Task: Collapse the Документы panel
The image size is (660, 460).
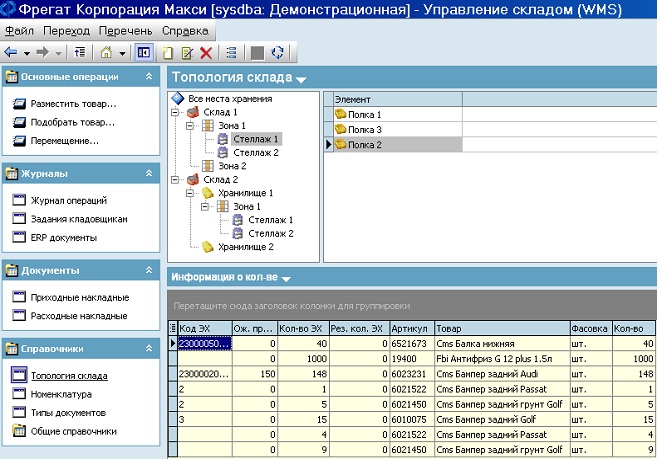Action: 149,270
